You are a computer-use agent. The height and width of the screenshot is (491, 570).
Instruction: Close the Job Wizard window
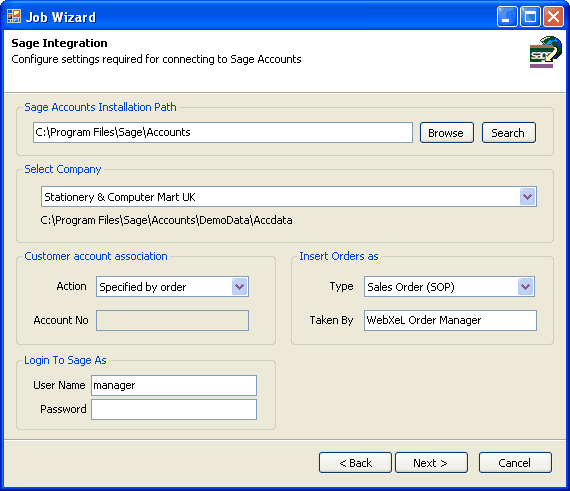tap(553, 17)
